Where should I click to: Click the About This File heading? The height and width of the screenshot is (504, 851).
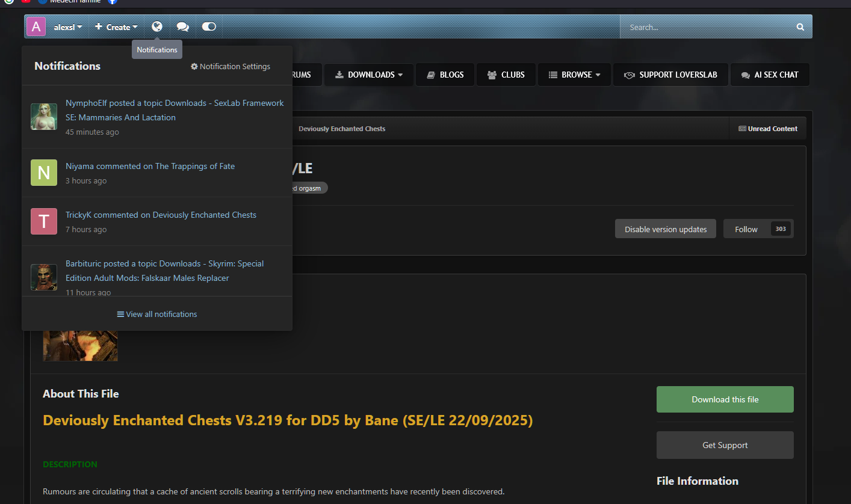click(81, 394)
